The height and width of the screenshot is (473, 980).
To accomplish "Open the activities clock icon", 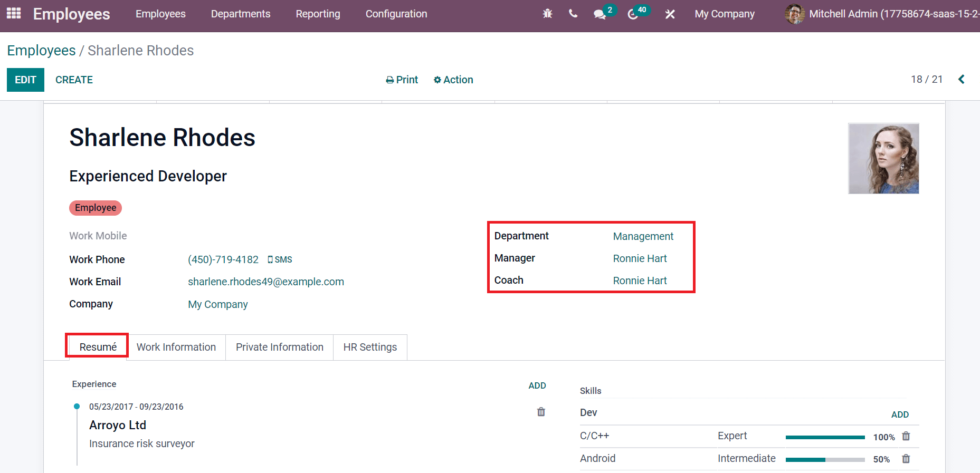I will tap(633, 14).
